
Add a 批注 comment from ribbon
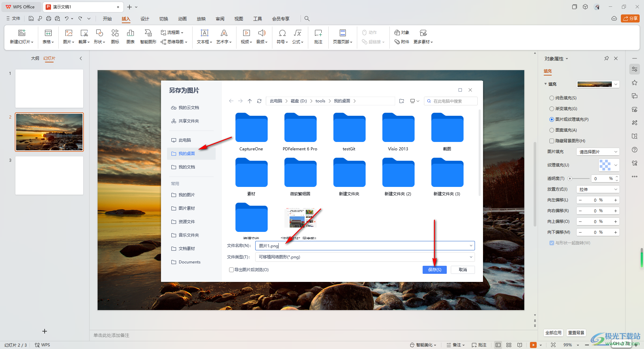click(318, 37)
